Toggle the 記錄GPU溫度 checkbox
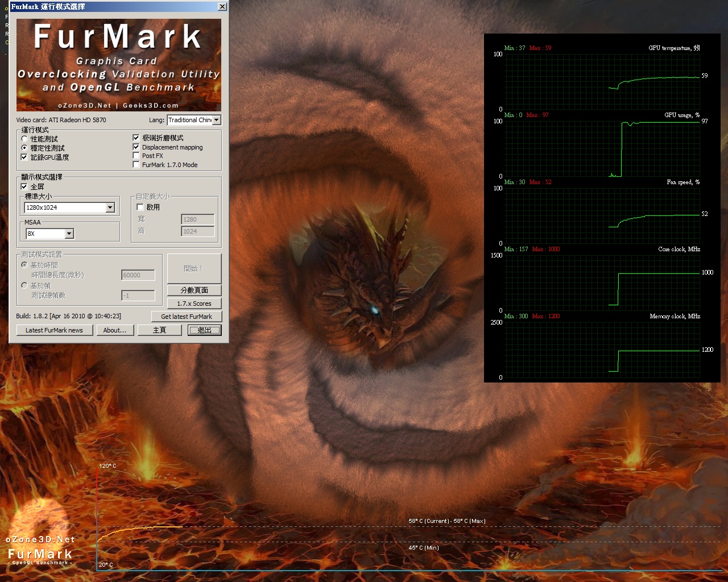Viewport: 728px width, 582px height. 24,157
